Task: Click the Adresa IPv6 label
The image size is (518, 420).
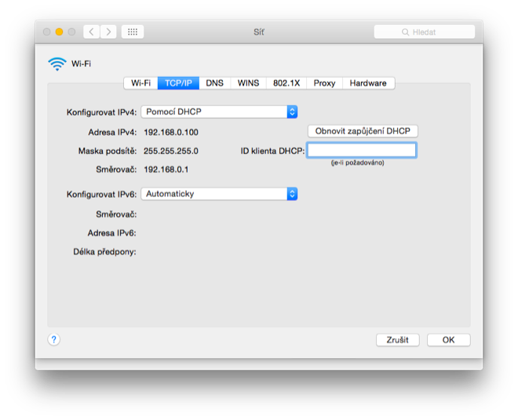Action: 111,233
